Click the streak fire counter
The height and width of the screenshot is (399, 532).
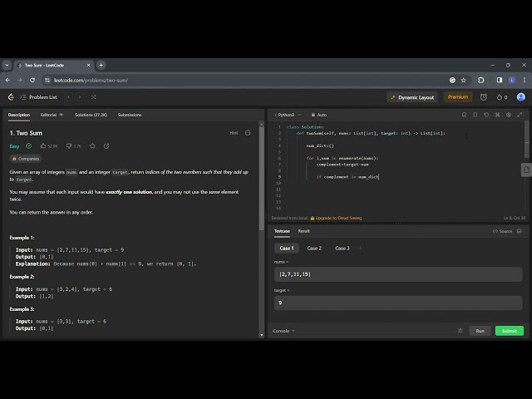click(x=502, y=97)
